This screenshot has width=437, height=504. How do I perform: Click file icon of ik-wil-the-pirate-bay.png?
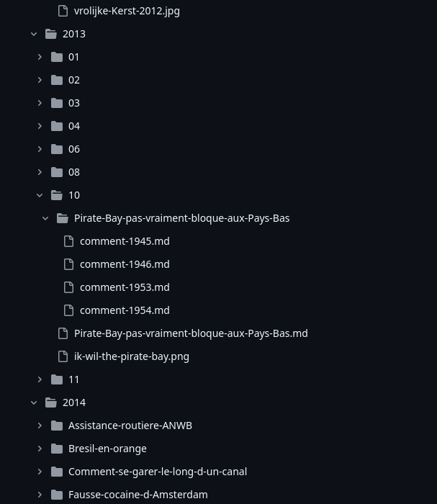tap(63, 356)
